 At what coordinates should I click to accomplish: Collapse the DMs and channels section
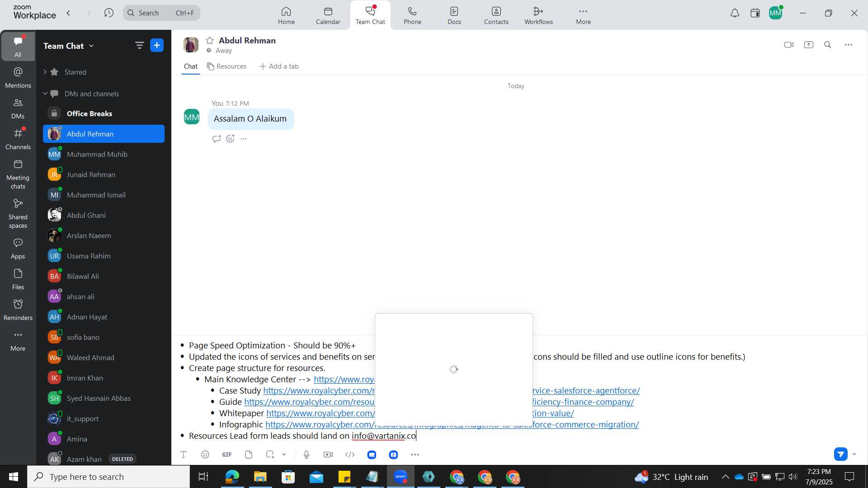click(45, 94)
